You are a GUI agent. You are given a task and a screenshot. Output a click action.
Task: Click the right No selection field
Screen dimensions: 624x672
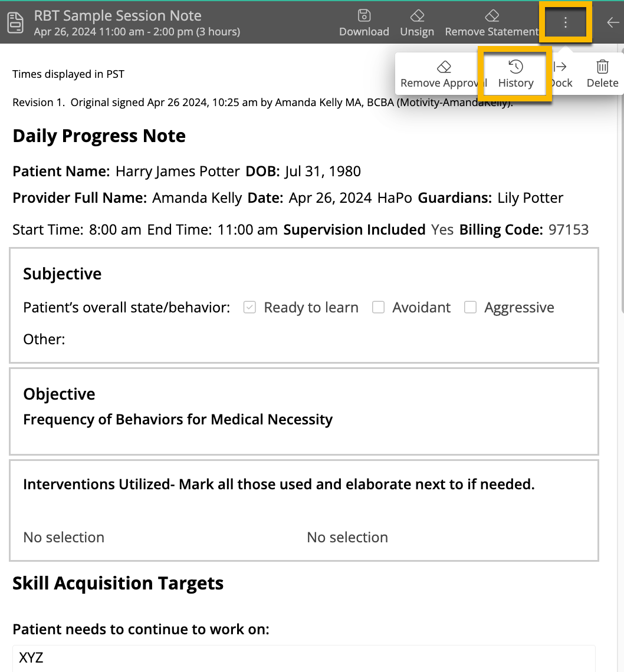point(347,538)
